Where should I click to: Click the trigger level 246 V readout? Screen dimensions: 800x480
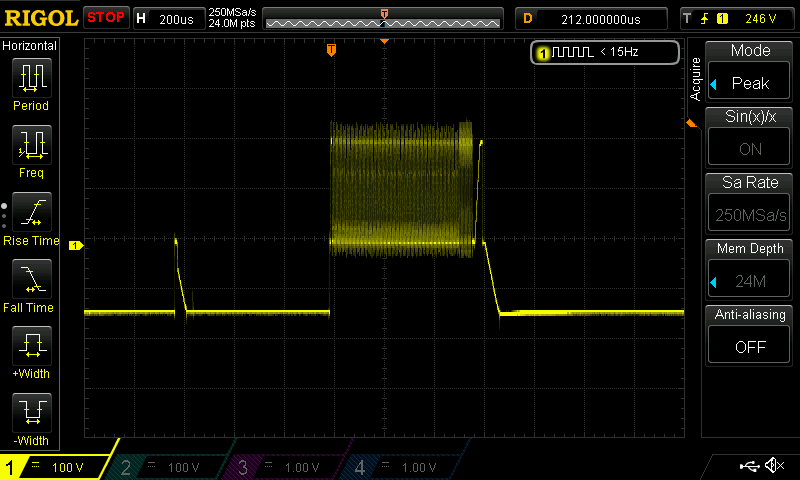coord(760,19)
